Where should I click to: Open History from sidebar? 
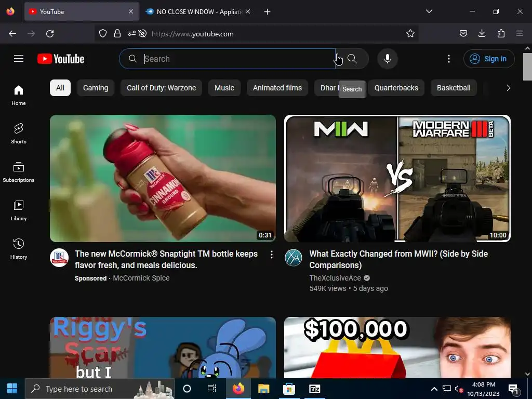(x=19, y=249)
